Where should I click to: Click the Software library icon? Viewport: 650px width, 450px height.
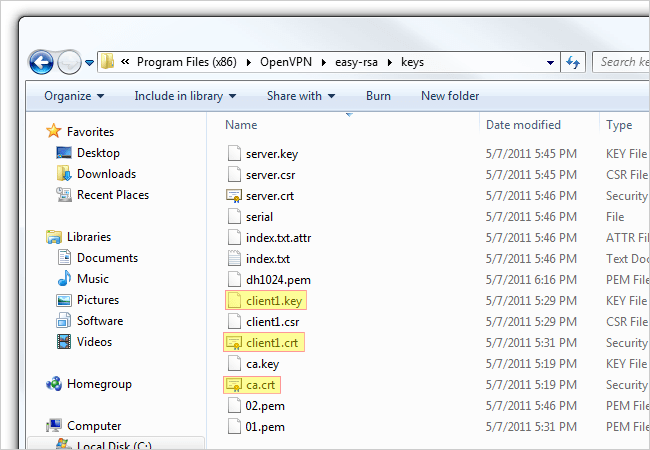point(64,320)
